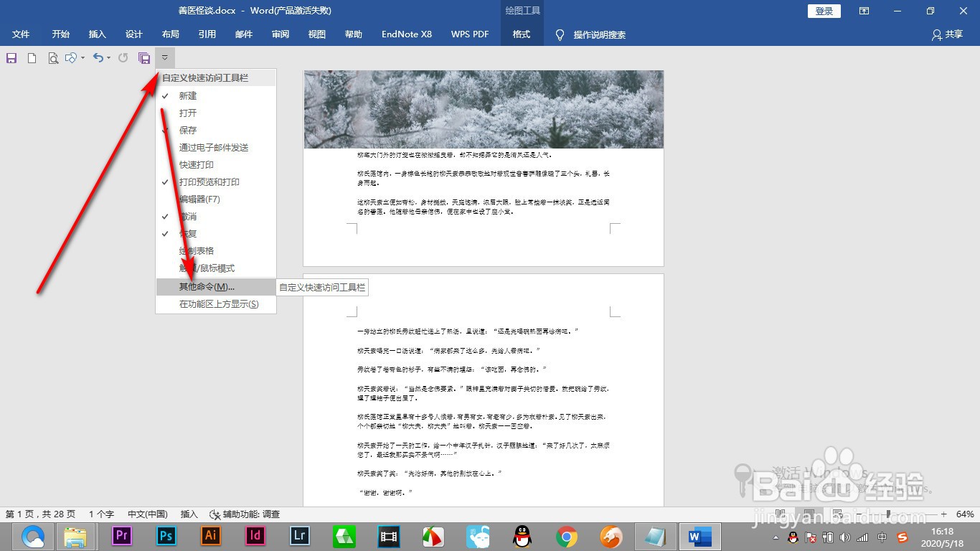Open Premiere Pro from the taskbar
980x551 pixels.
click(122, 536)
